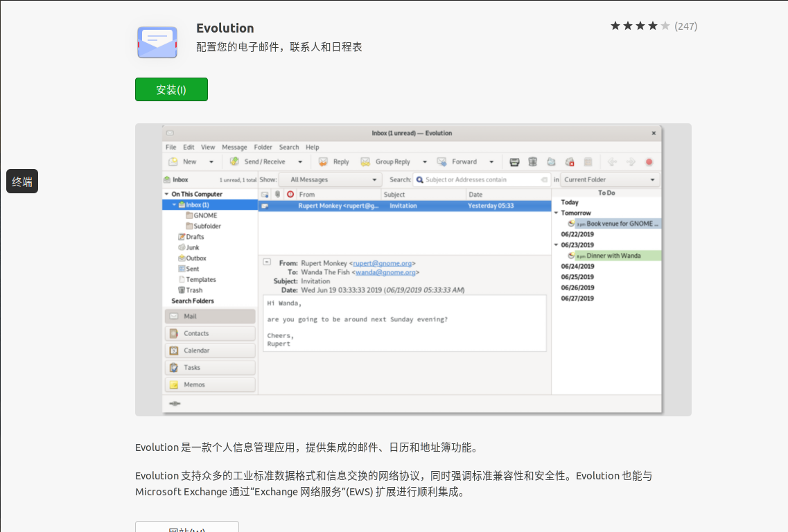Open the arrow next to Group Reply
The height and width of the screenshot is (532, 788).
click(425, 162)
